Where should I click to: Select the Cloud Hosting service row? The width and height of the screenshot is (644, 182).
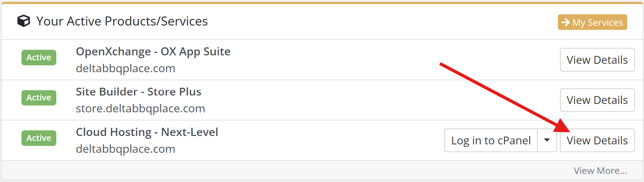pos(311,141)
